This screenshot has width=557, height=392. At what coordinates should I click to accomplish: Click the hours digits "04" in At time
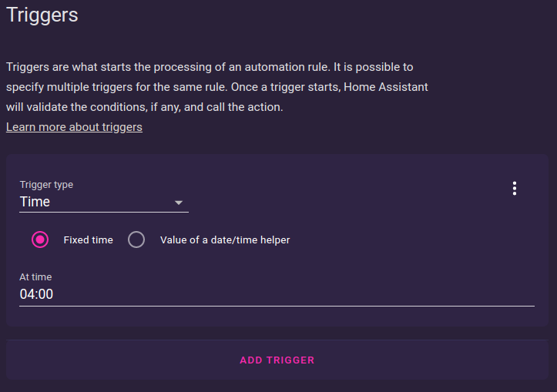point(27,294)
